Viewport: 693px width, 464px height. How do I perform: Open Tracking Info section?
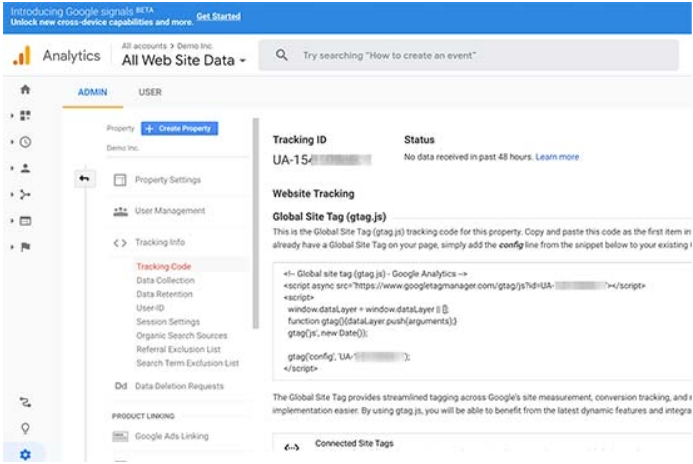click(x=160, y=242)
